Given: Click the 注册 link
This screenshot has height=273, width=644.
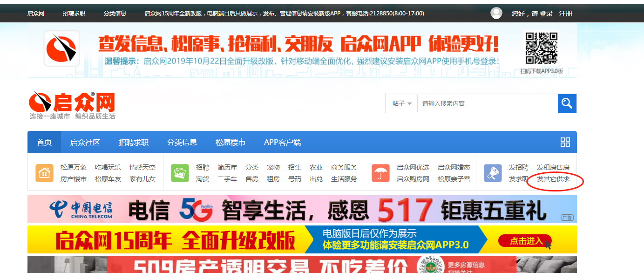Looking at the screenshot, I should 566,14.
